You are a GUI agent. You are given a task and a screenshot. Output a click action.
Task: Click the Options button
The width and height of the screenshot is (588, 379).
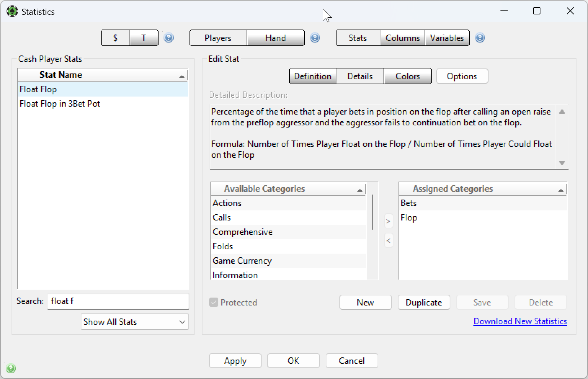click(462, 76)
